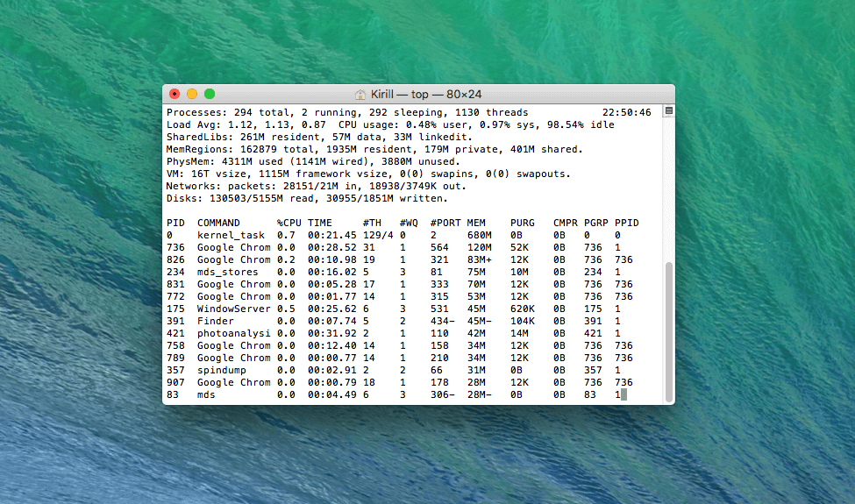Click the 22:50:46 clock in terminal output

tap(627, 113)
